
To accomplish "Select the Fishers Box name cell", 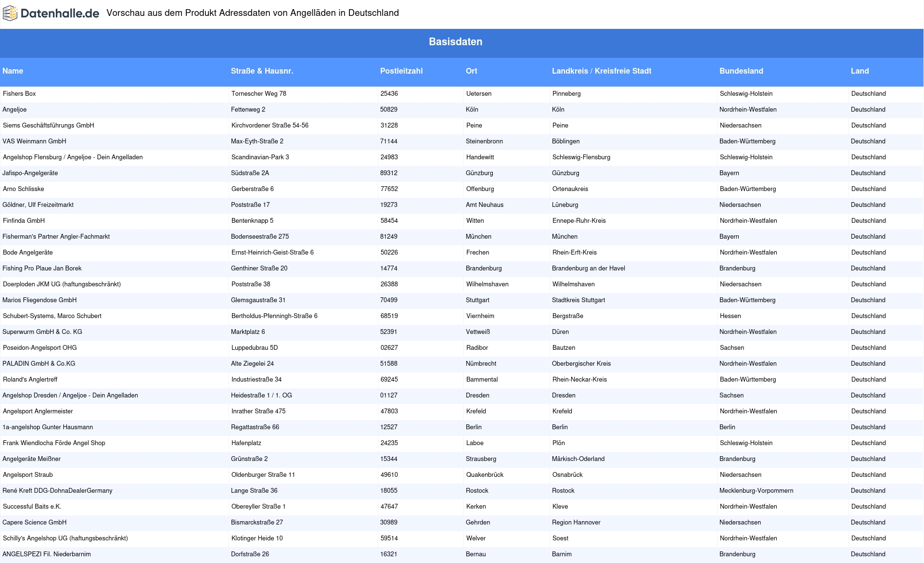I will (19, 94).
